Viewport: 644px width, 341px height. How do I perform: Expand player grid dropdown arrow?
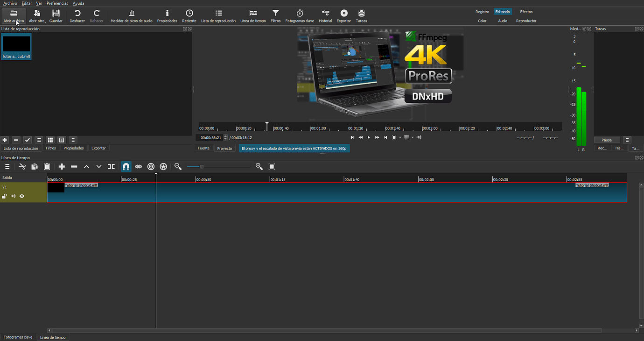(x=413, y=138)
